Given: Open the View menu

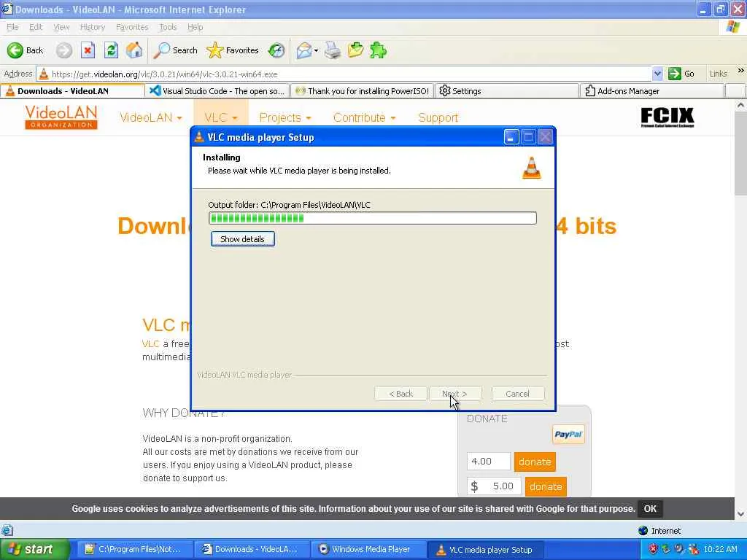Looking at the screenshot, I should click(x=61, y=27).
